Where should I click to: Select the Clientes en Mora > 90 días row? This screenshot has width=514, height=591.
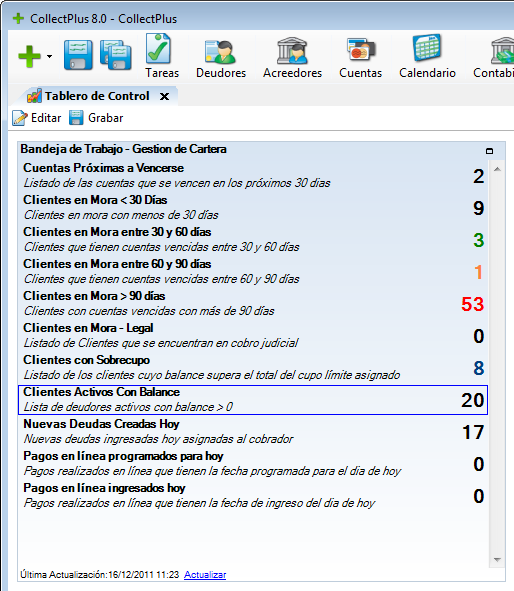pos(253,304)
